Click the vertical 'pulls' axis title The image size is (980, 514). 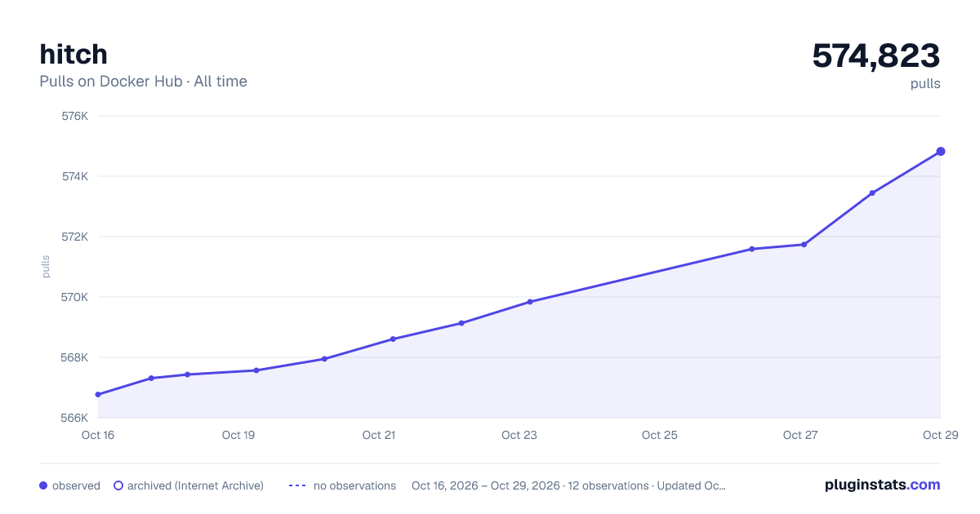tap(46, 267)
